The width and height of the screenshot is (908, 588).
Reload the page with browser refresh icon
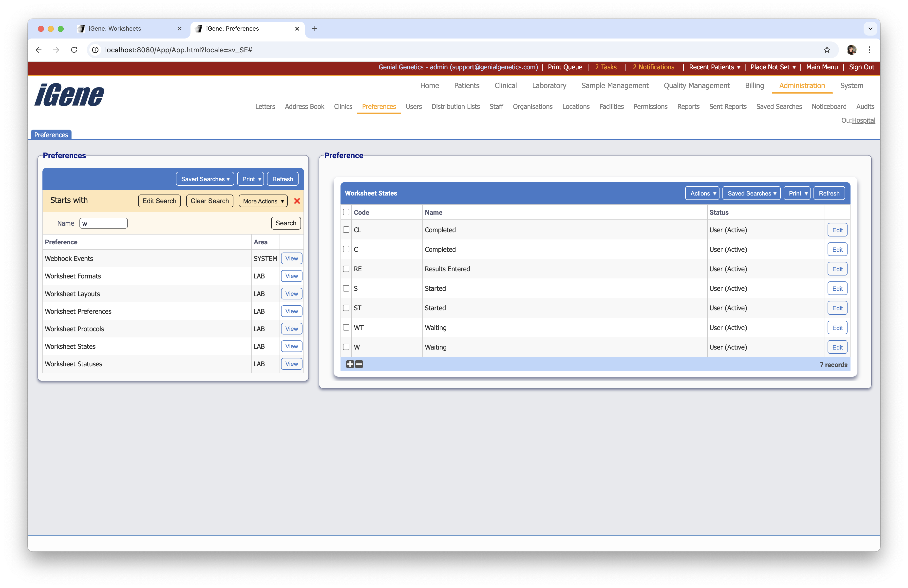(74, 50)
